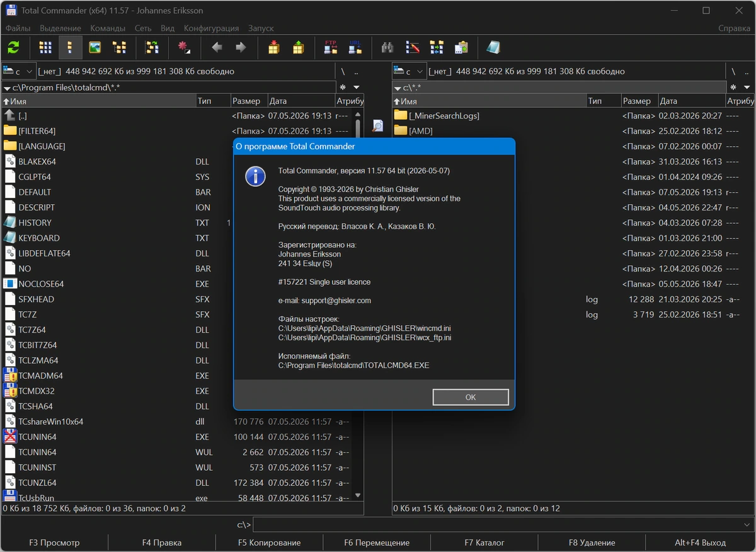Click Alt+F4 Выход button
756x552 pixels.
[x=700, y=543]
